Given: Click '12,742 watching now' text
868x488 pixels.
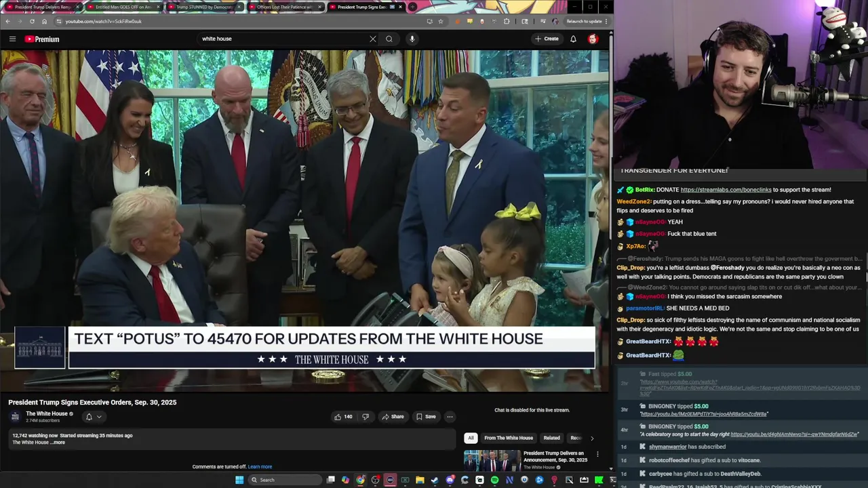Looking at the screenshot, I should tap(35, 436).
